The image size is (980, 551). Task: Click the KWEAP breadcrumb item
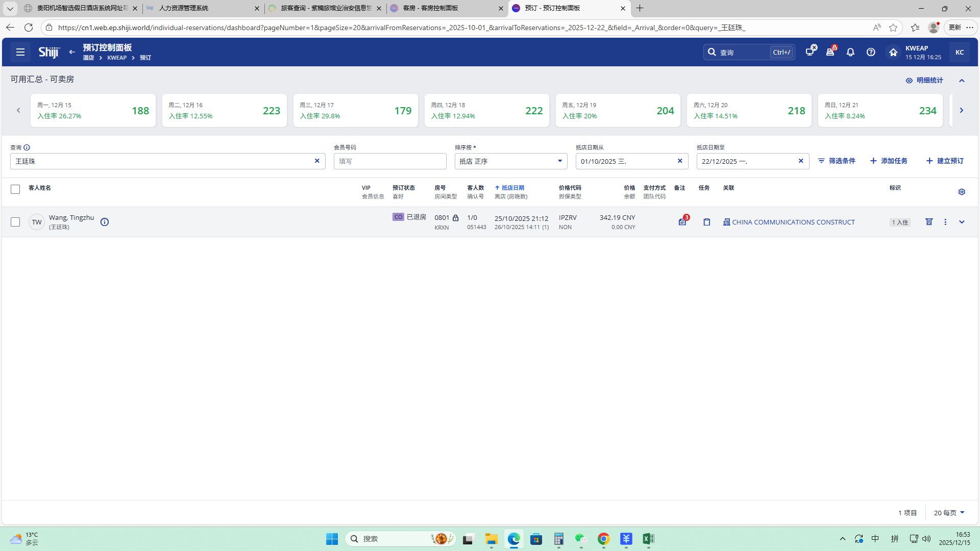coord(117,58)
